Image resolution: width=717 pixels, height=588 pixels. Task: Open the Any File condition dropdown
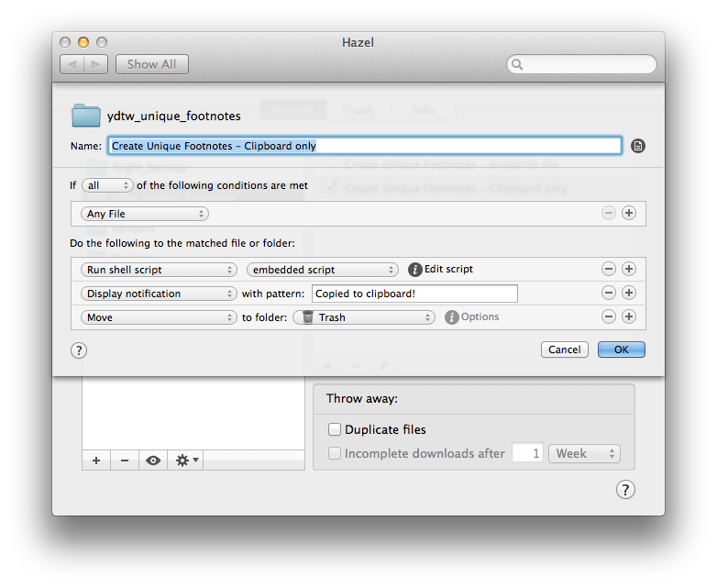coord(145,214)
